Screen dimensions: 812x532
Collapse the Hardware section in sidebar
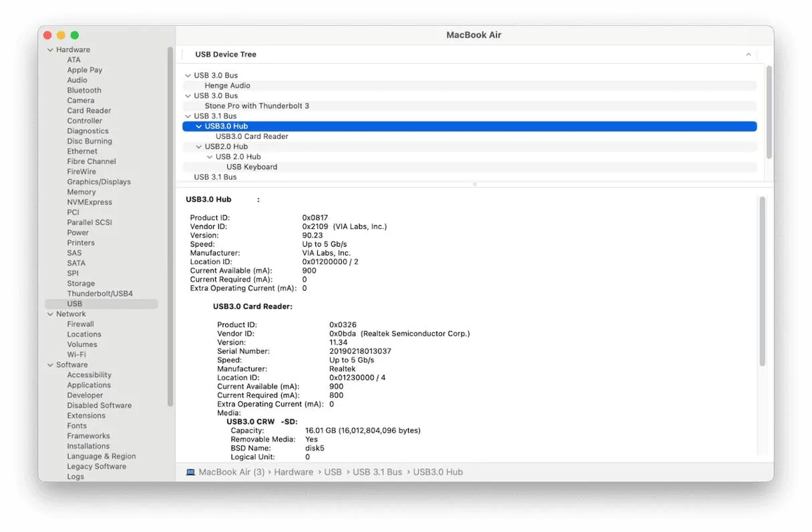50,50
